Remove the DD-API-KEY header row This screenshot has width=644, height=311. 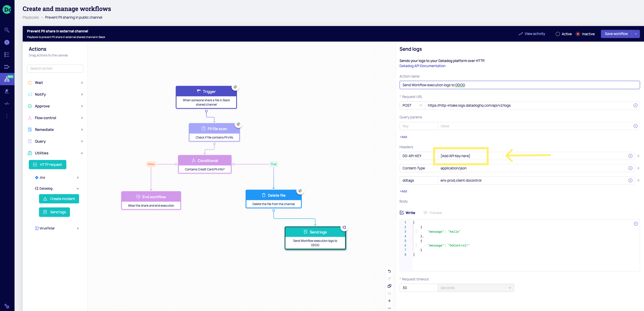click(x=638, y=156)
